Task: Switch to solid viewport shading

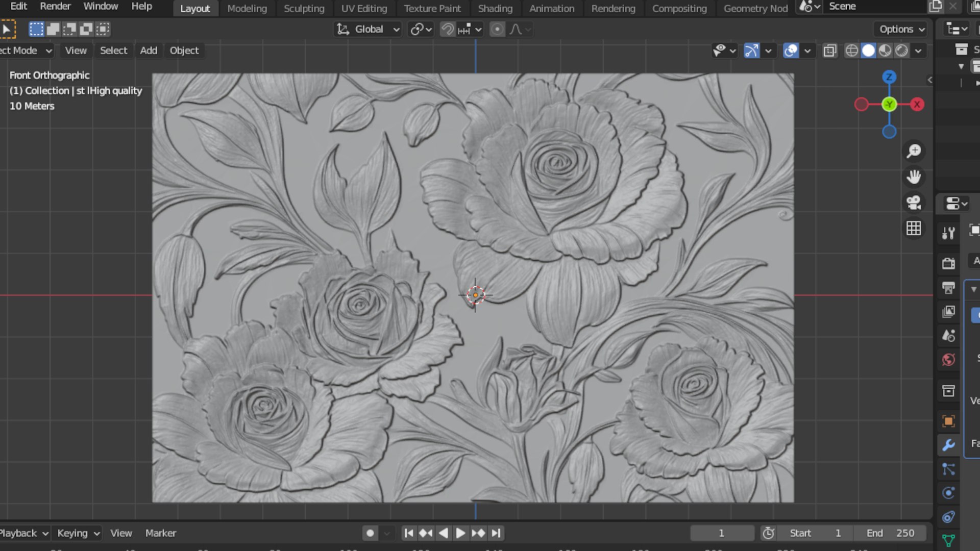Action: click(868, 51)
